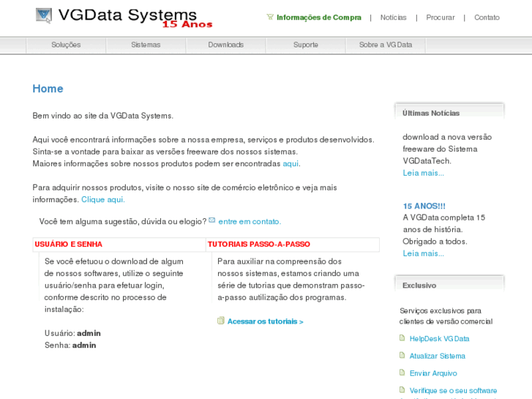Click the 'Clique aqui.' link
Screen dimensions: 532x399
[103, 200]
